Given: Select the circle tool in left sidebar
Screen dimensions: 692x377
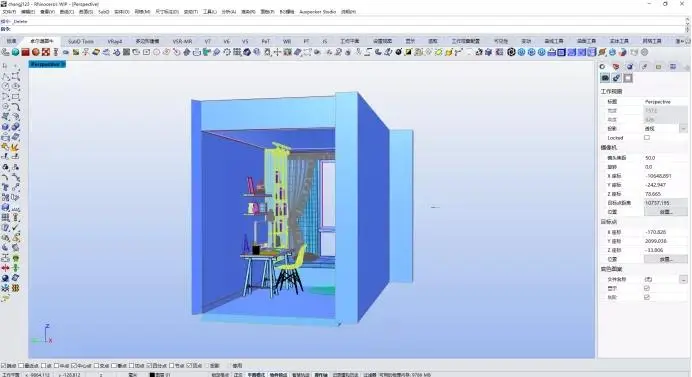Looking at the screenshot, I should pyautogui.click(x=5, y=87).
